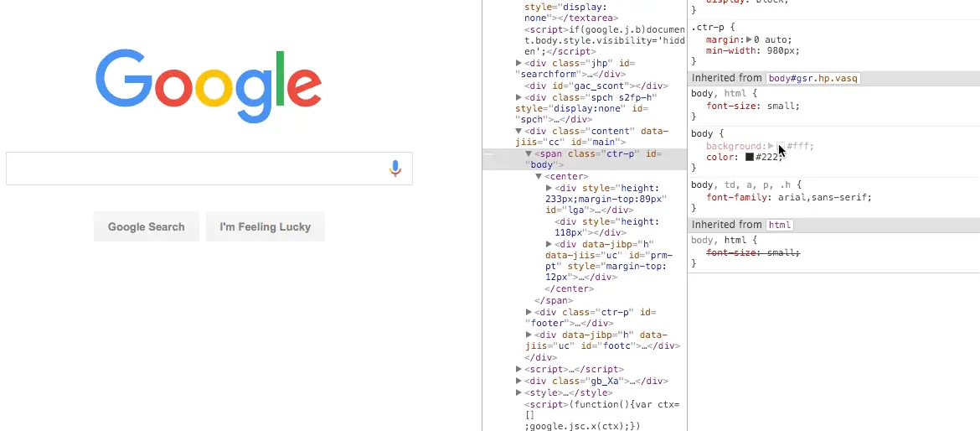980x431 pixels.
Task: Focus the Google search text box
Action: click(209, 169)
